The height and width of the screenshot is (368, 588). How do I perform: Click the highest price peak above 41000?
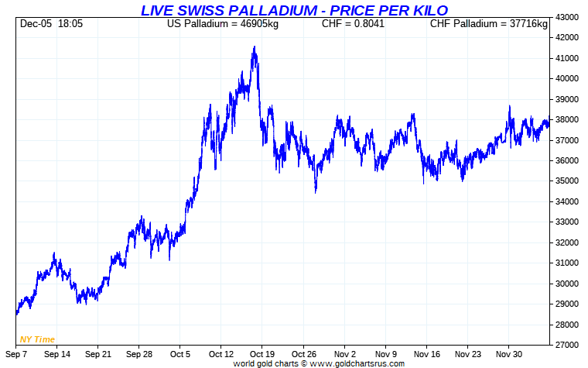click(x=255, y=48)
